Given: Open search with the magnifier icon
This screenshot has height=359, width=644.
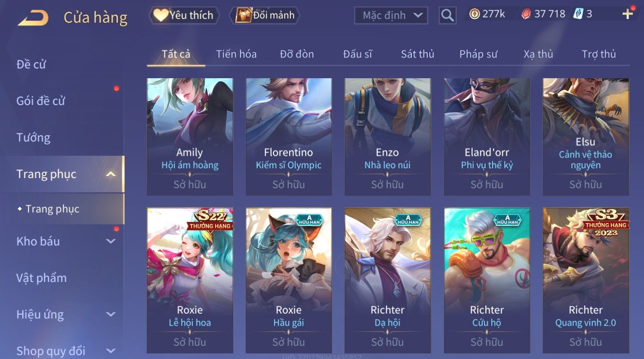Looking at the screenshot, I should (x=447, y=15).
